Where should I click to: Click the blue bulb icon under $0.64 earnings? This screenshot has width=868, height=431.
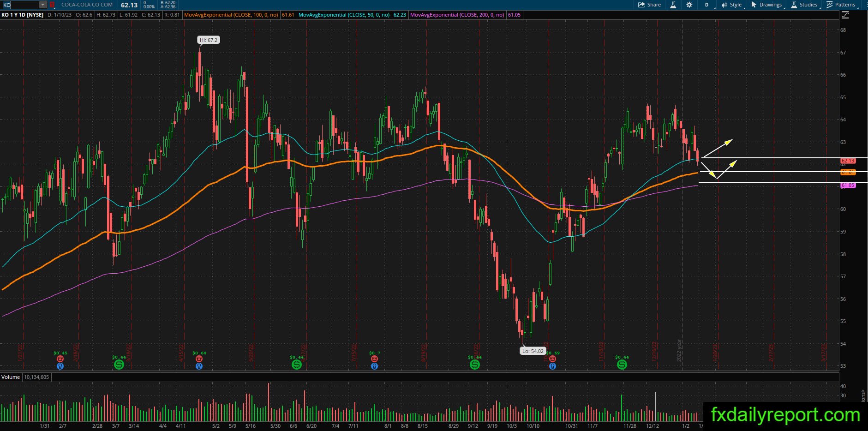pos(199,366)
